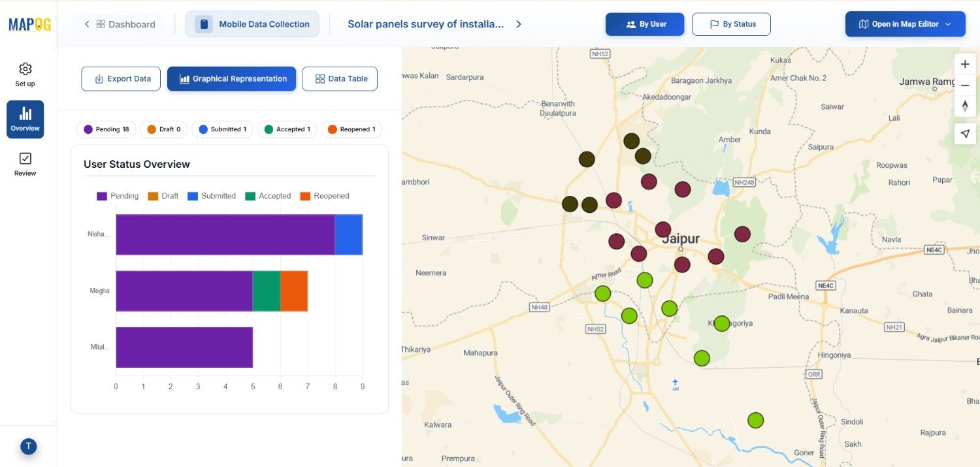This screenshot has width=980, height=467.
Task: Toggle the Pending 18 status filter chip
Action: [x=106, y=129]
